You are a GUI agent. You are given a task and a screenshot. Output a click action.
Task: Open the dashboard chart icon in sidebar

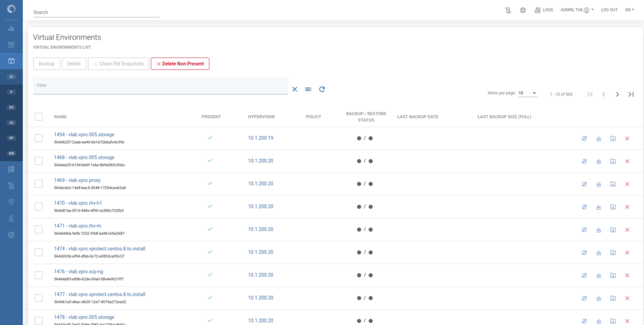(x=11, y=28)
